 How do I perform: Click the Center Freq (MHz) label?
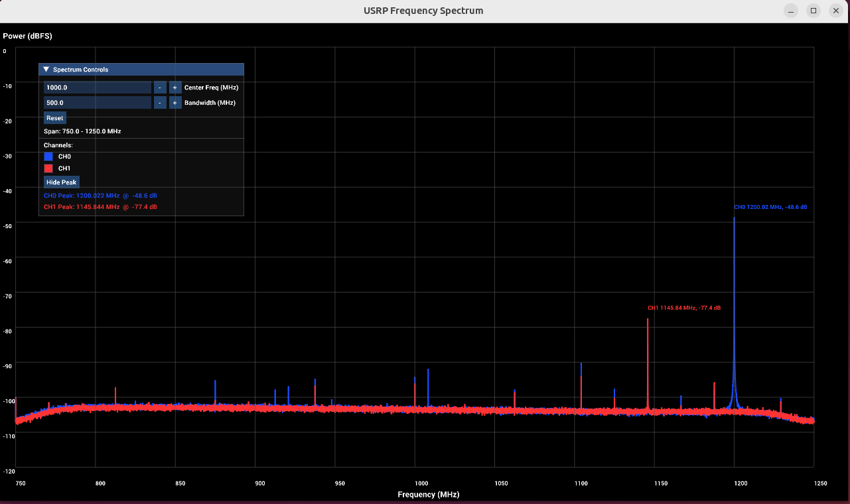pos(211,88)
